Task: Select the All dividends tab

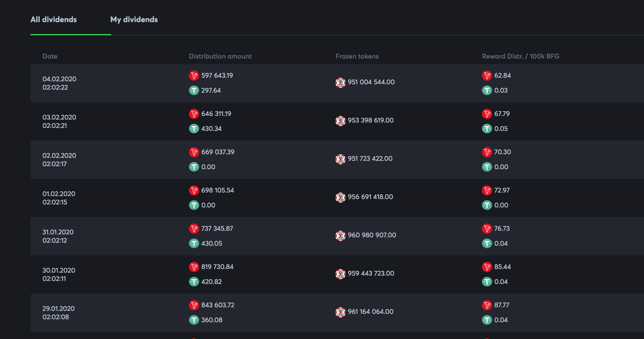Action: tap(54, 20)
